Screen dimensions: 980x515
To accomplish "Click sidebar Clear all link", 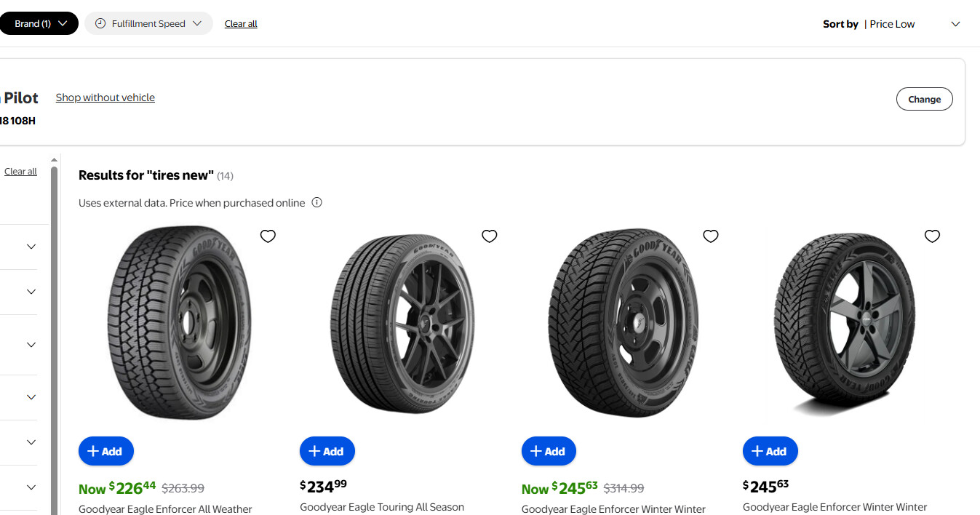I will (20, 172).
